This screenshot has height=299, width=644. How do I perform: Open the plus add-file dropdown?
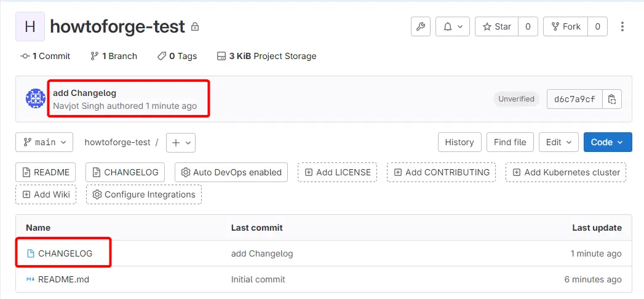tap(181, 143)
